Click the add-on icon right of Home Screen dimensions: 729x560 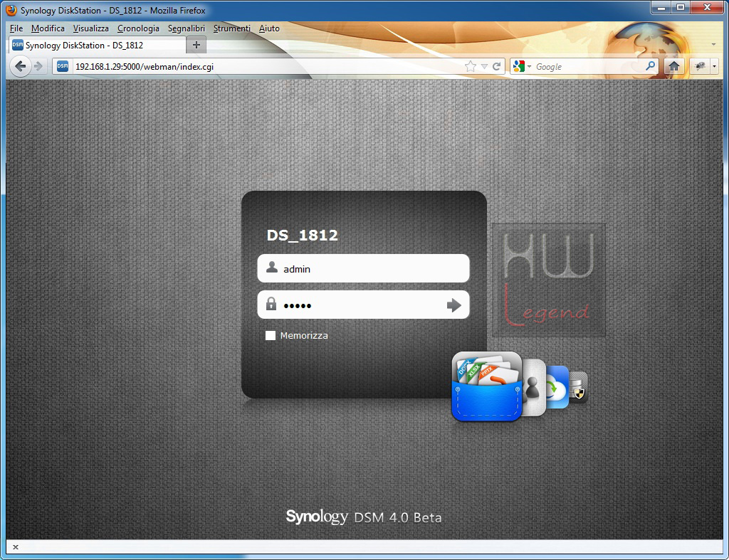(701, 66)
